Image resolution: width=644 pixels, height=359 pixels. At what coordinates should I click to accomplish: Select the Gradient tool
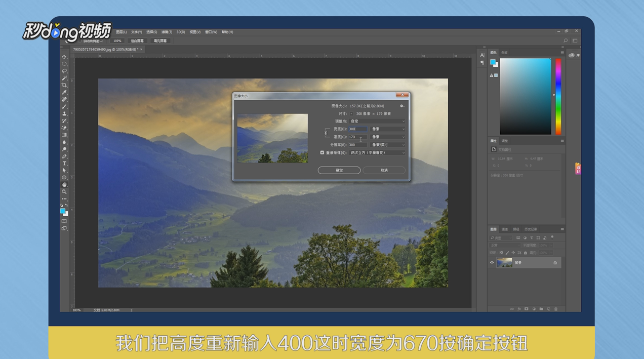(64, 135)
